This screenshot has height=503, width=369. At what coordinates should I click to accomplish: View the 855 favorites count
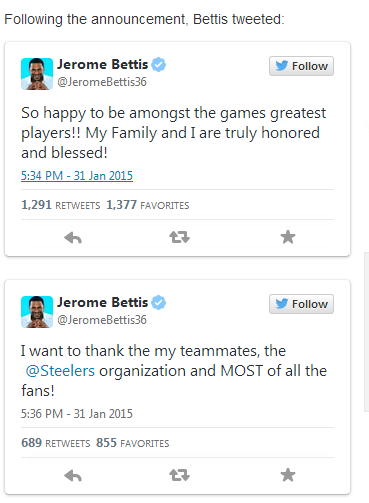133,443
